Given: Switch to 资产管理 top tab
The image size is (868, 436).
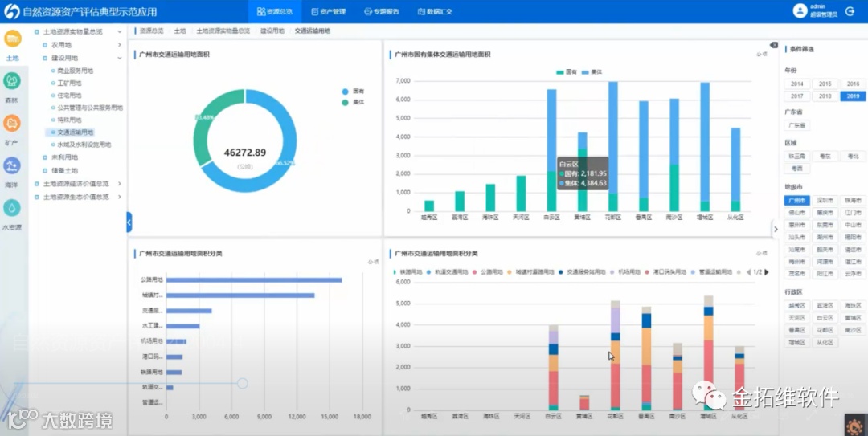Looking at the screenshot, I should point(328,11).
